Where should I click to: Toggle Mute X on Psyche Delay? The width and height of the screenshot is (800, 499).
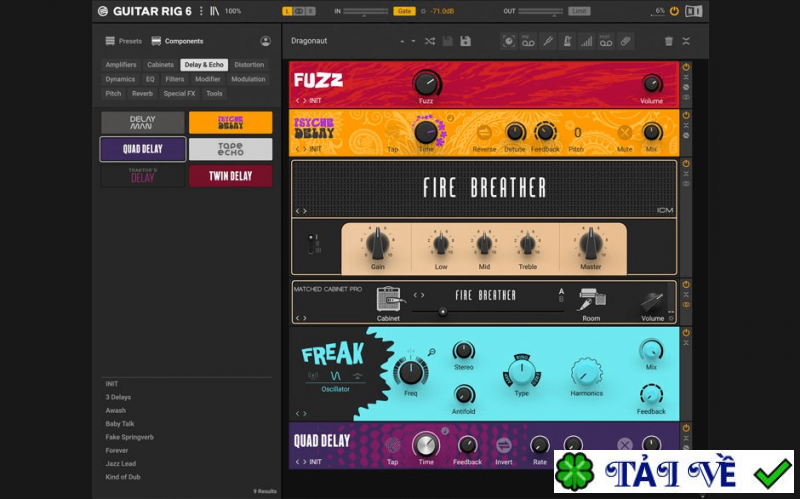click(624, 133)
